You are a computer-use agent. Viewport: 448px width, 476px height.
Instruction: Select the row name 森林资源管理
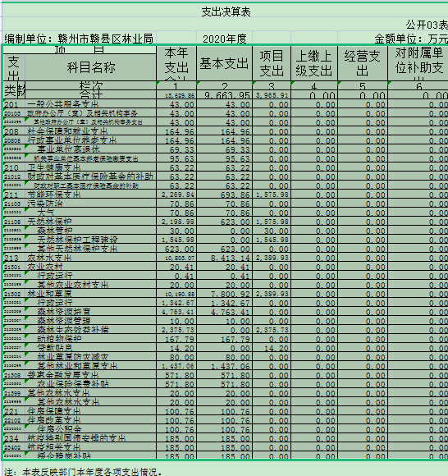click(64, 321)
